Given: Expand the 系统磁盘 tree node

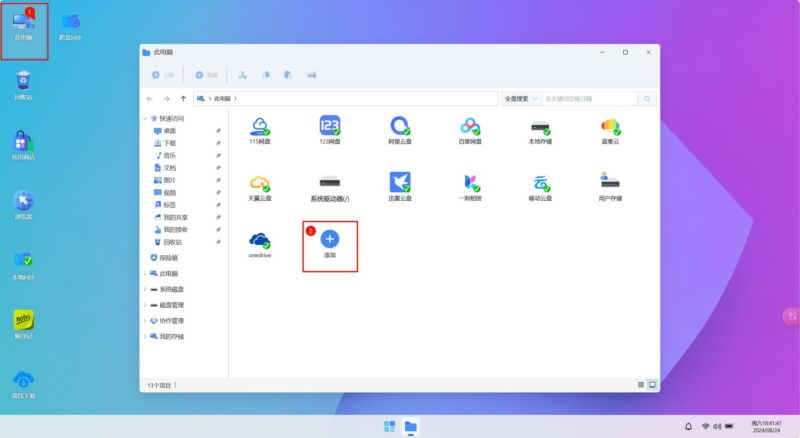Looking at the screenshot, I should click(x=144, y=289).
